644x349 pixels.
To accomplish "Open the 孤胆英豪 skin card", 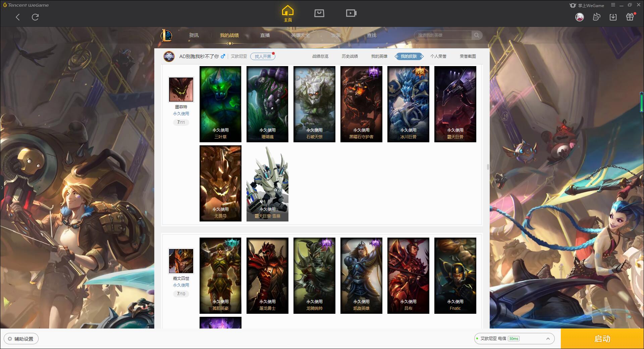I will (x=220, y=276).
